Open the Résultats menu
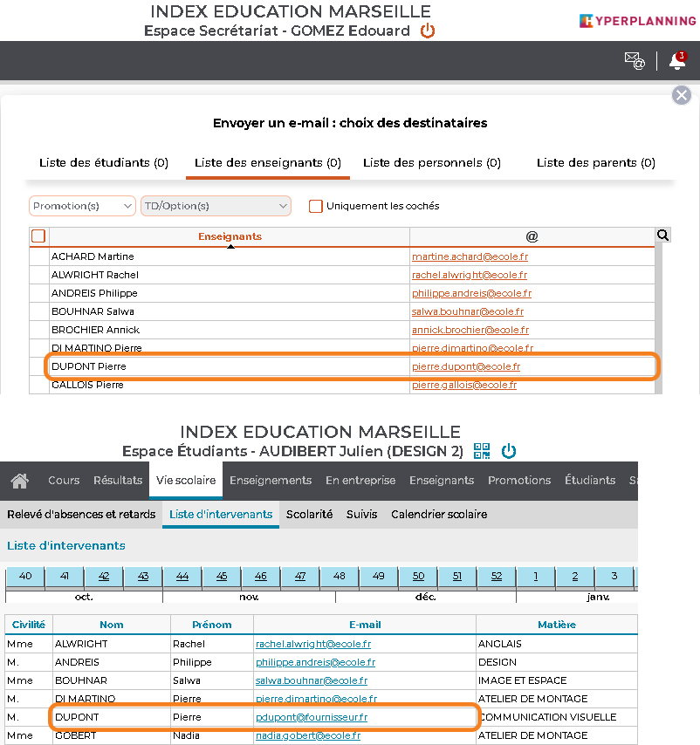The width and height of the screenshot is (700, 745). click(x=118, y=481)
